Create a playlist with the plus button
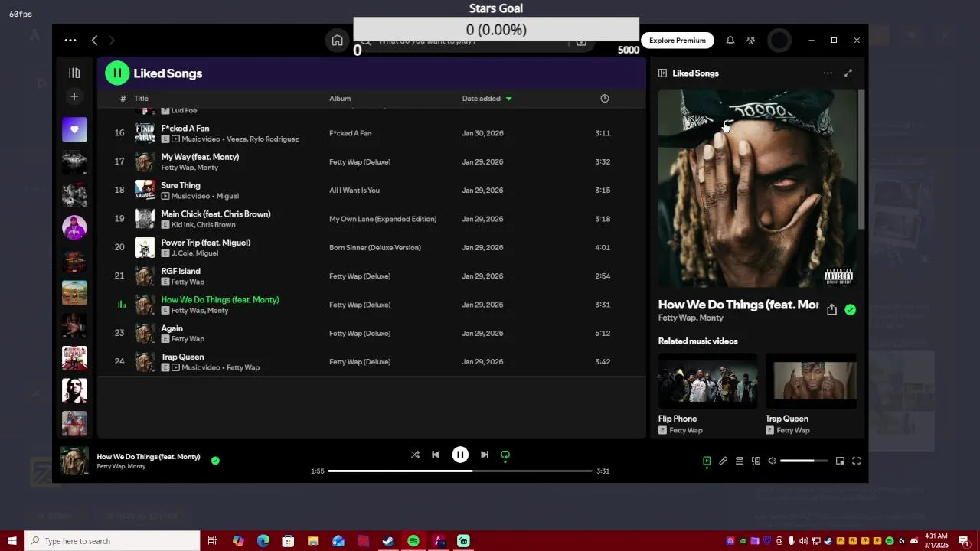 (x=74, y=96)
